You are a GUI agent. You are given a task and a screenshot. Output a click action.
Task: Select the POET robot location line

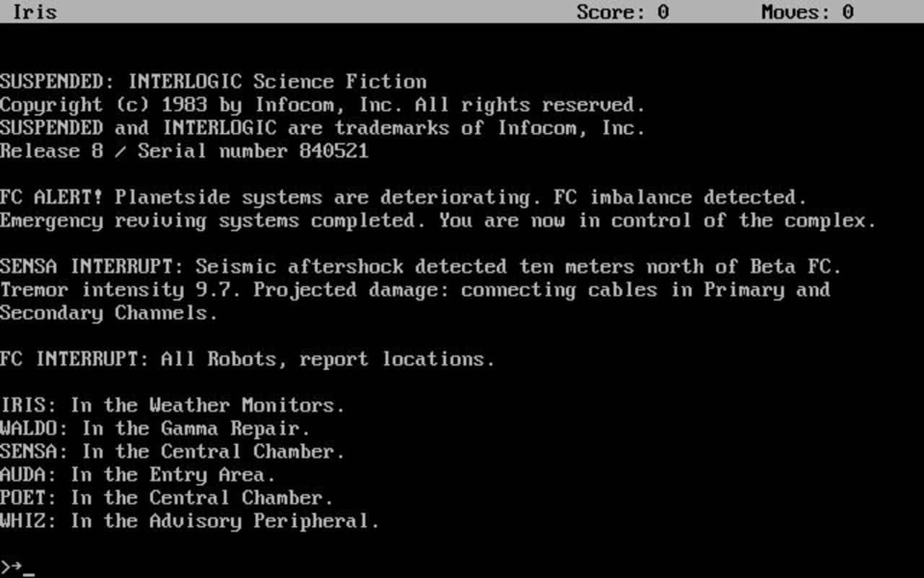(x=165, y=497)
